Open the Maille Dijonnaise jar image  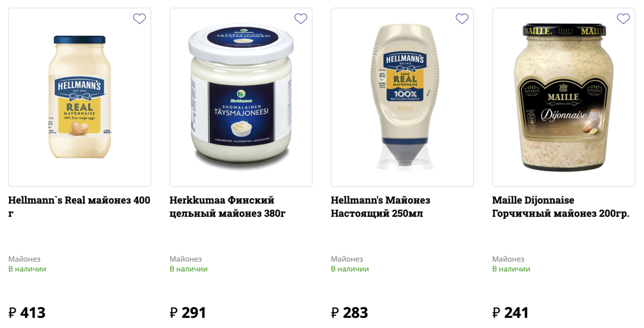pyautogui.click(x=563, y=97)
